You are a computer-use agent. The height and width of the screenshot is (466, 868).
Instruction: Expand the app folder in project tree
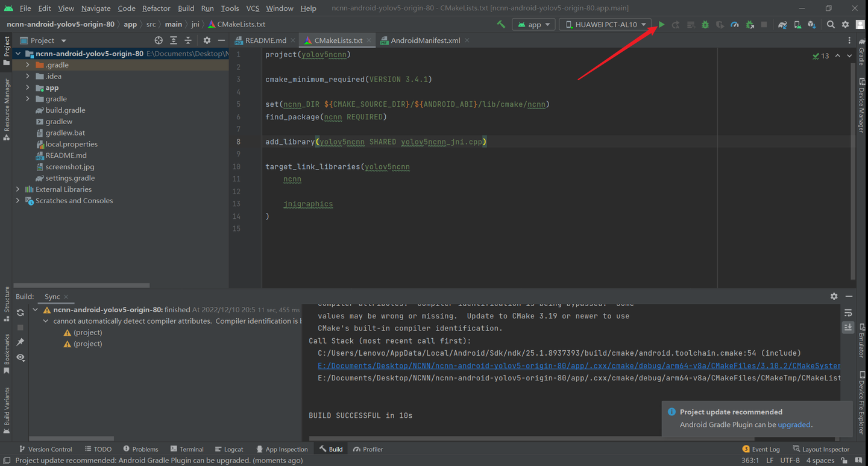click(28, 87)
